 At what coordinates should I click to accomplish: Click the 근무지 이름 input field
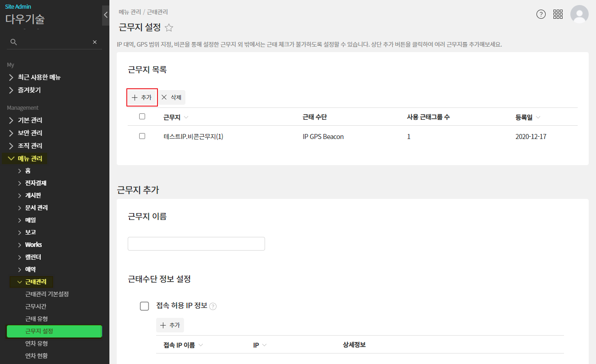pos(196,244)
